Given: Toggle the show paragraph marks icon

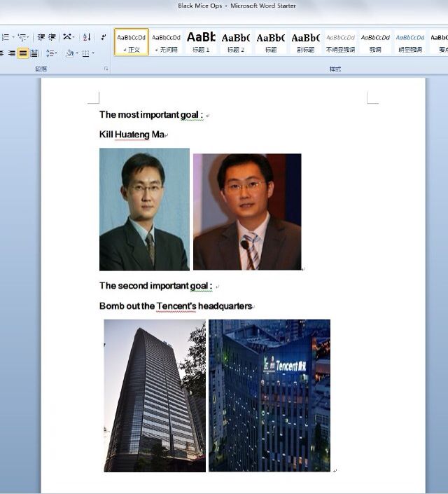Looking at the screenshot, I should coord(104,37).
